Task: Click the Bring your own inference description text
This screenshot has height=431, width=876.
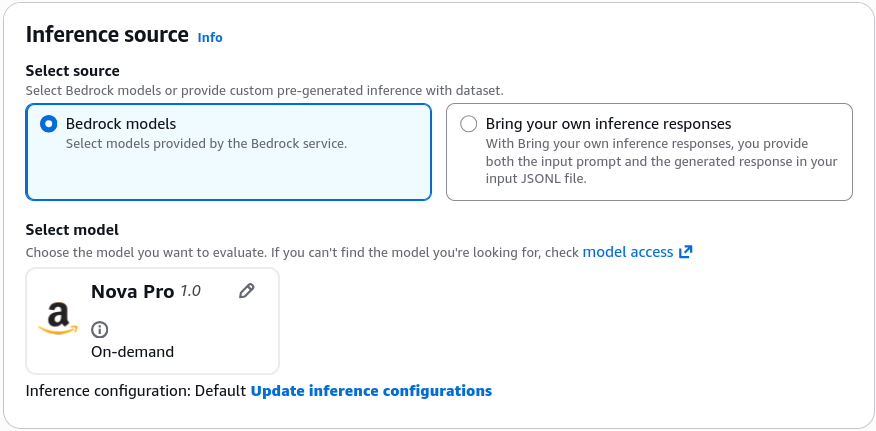Action: (x=661, y=162)
